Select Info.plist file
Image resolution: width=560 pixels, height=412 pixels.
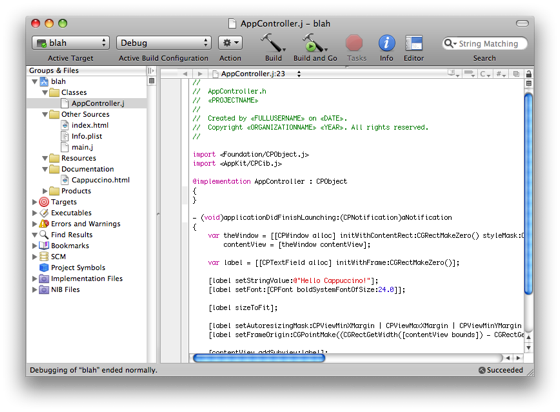[x=86, y=136]
